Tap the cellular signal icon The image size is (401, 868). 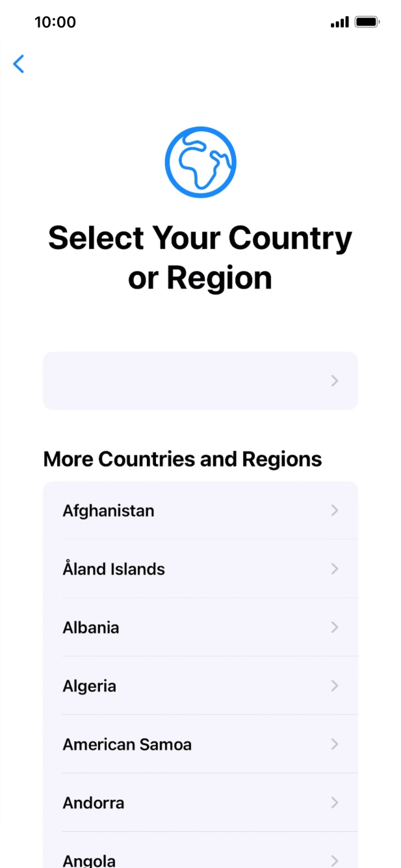pos(339,21)
